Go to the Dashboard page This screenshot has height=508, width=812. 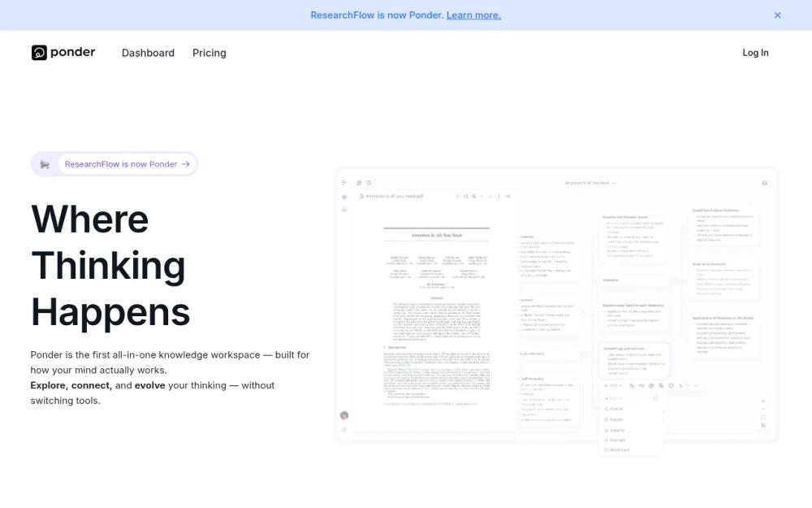148,53
